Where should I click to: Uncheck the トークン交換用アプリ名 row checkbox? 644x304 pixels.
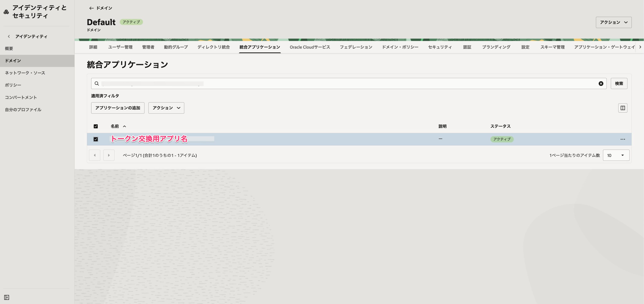point(95,139)
